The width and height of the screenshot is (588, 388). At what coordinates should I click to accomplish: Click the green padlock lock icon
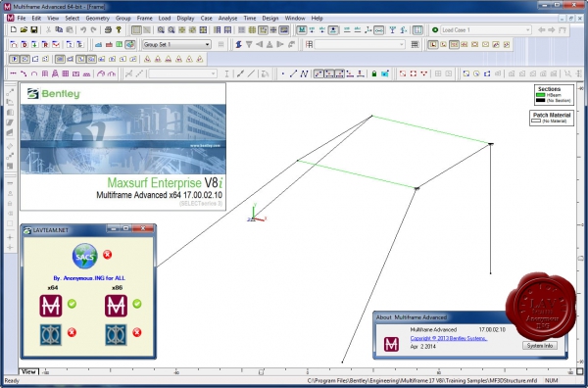click(x=374, y=73)
